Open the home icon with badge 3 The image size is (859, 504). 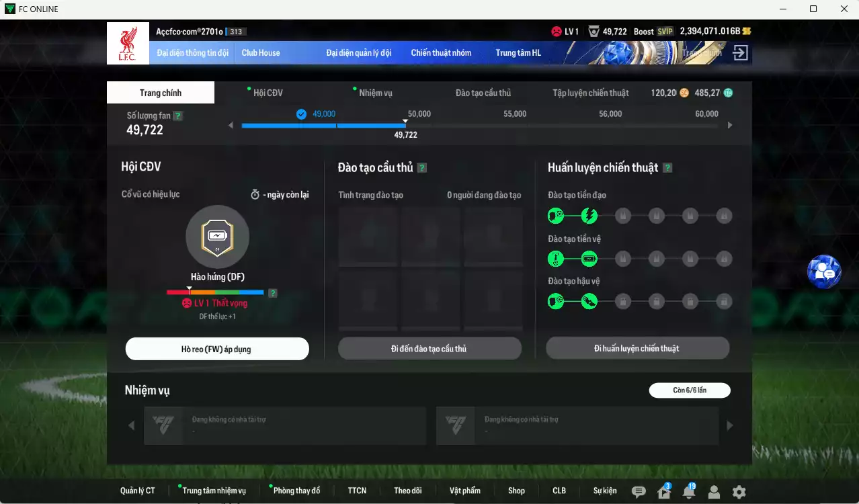[x=664, y=492]
